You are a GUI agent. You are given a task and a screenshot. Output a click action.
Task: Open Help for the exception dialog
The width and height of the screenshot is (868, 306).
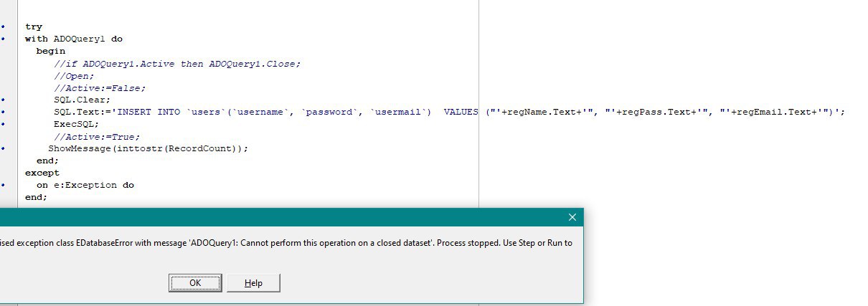253,283
